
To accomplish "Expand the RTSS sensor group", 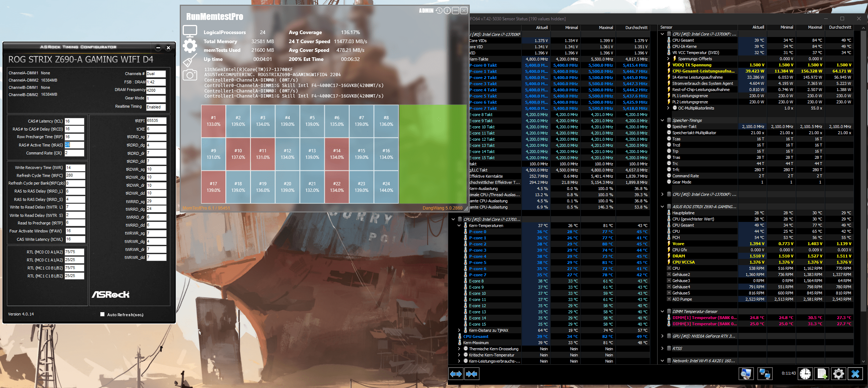I will (x=663, y=348).
